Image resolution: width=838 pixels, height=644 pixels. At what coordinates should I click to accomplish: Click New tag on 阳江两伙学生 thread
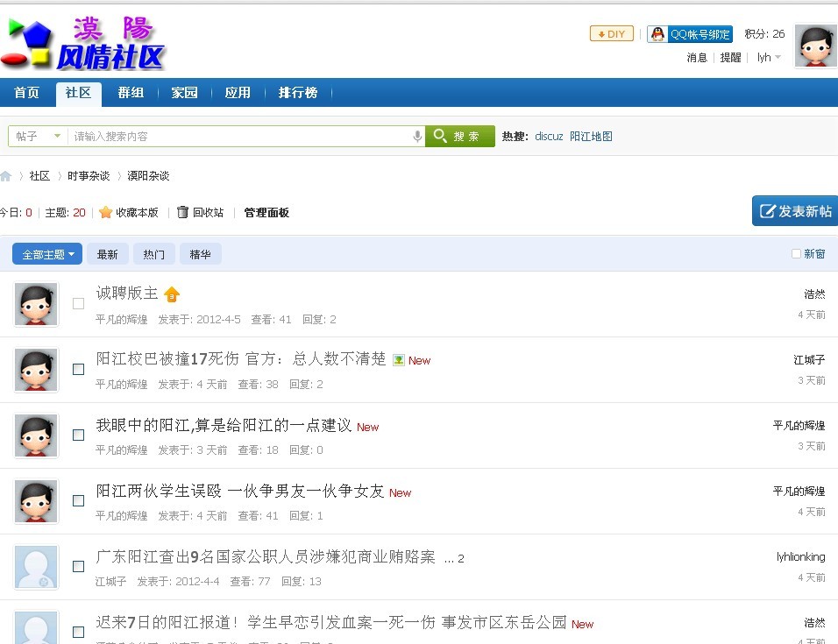point(401,493)
